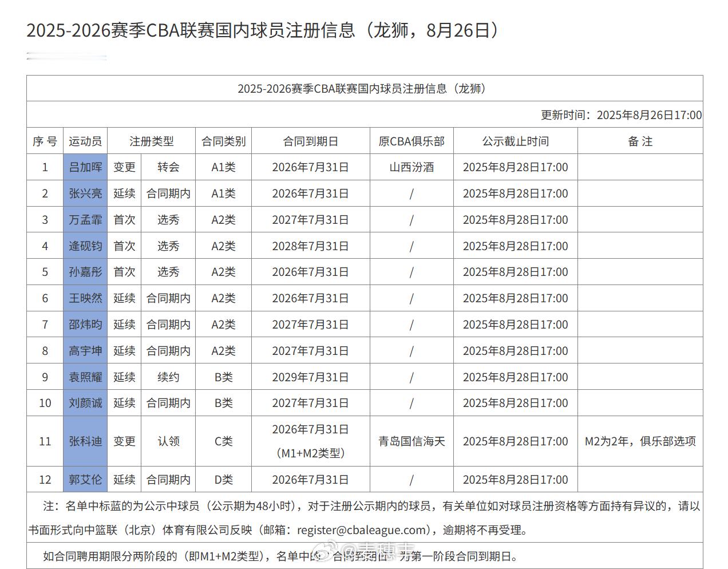Image resolution: width=728 pixels, height=569 pixels.
Task: Select the player name in row 3
Action: click(85, 220)
